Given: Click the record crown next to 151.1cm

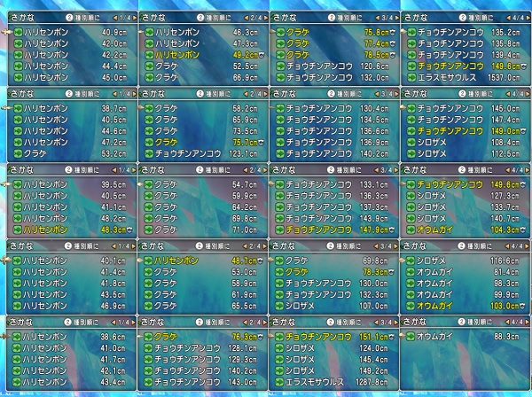Looking at the screenshot, I should pos(392,337).
